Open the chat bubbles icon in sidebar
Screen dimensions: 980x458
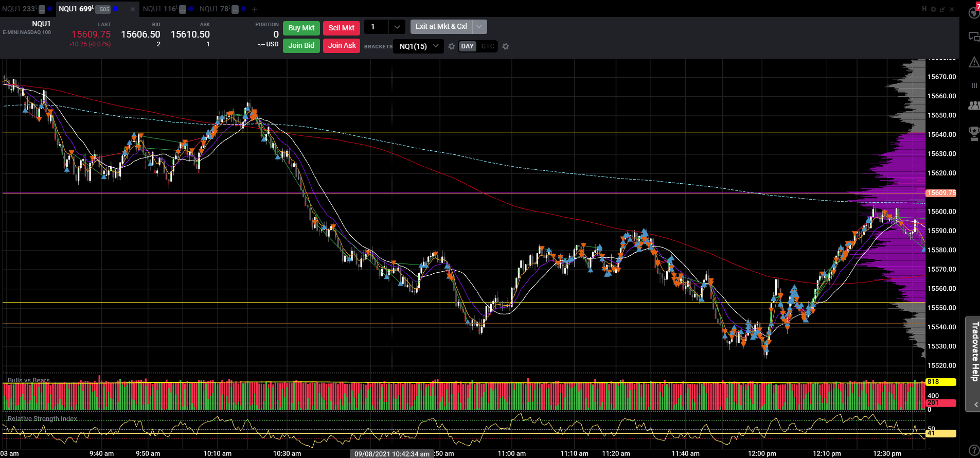[974, 37]
